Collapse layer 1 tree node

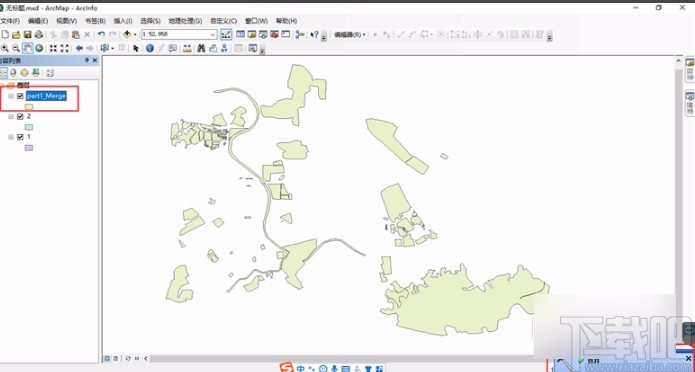coord(11,137)
